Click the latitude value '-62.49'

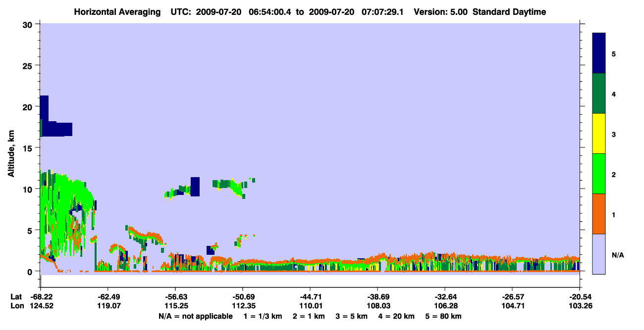108,297
